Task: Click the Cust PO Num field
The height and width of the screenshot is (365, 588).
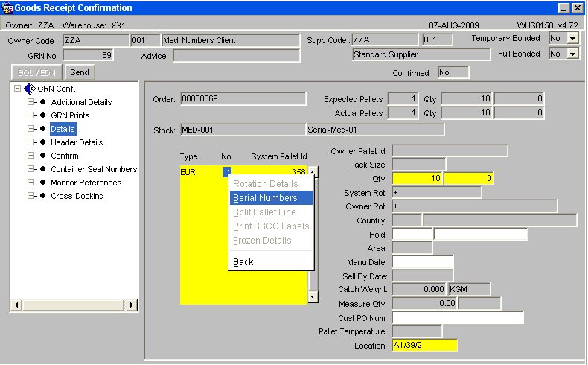Action: (x=458, y=318)
